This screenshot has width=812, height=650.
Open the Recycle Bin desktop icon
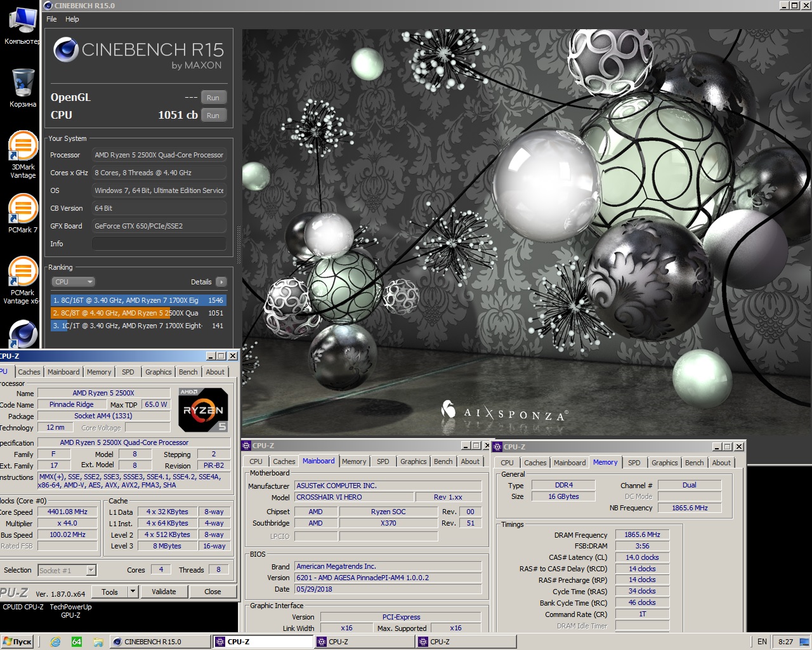point(23,88)
